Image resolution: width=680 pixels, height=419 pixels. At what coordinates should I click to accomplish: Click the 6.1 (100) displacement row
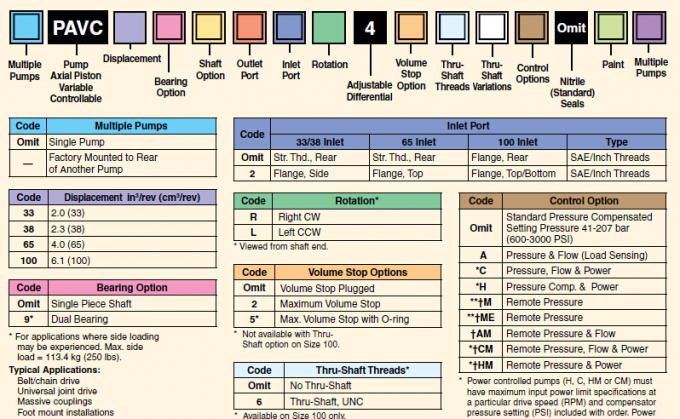click(x=113, y=260)
